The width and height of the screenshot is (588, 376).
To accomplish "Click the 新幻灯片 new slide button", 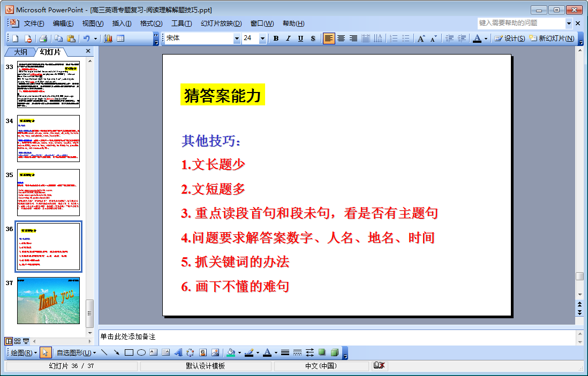I will [552, 39].
